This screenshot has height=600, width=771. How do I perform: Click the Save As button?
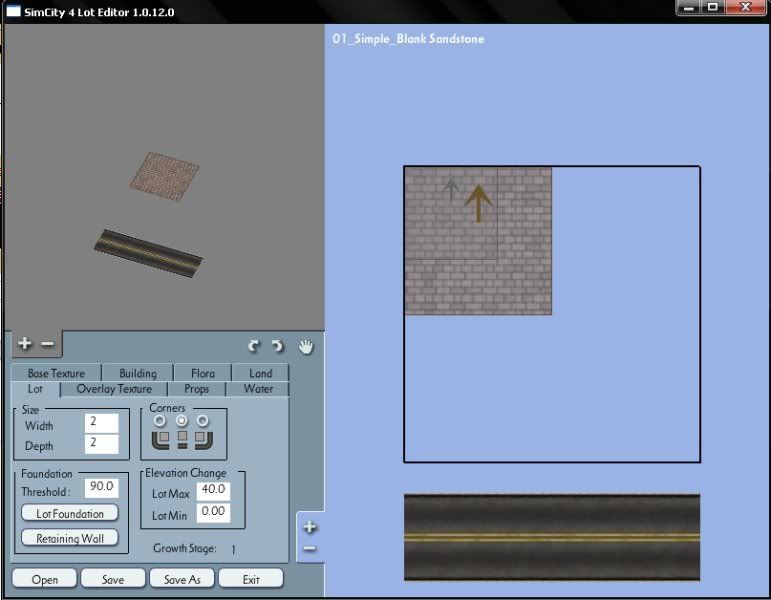pyautogui.click(x=182, y=579)
